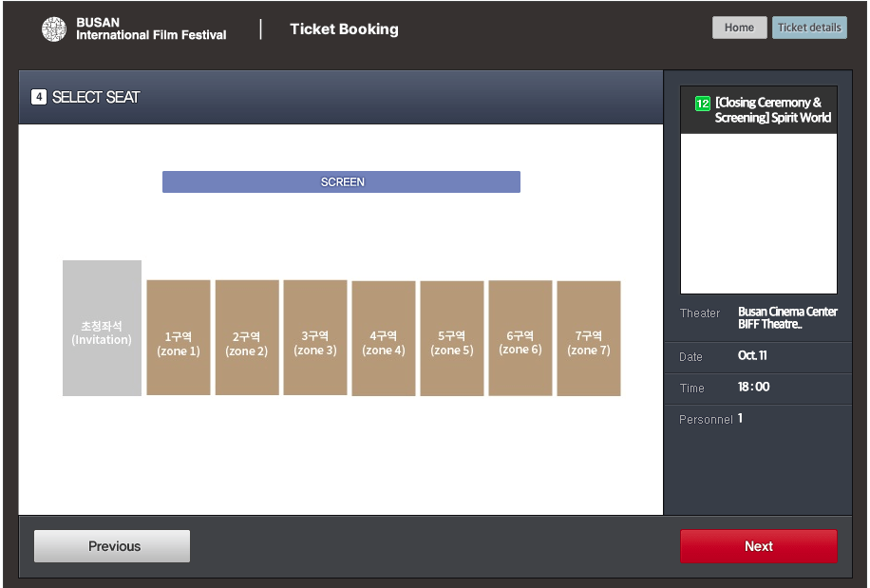Choose zone 1 seating area

(179, 337)
